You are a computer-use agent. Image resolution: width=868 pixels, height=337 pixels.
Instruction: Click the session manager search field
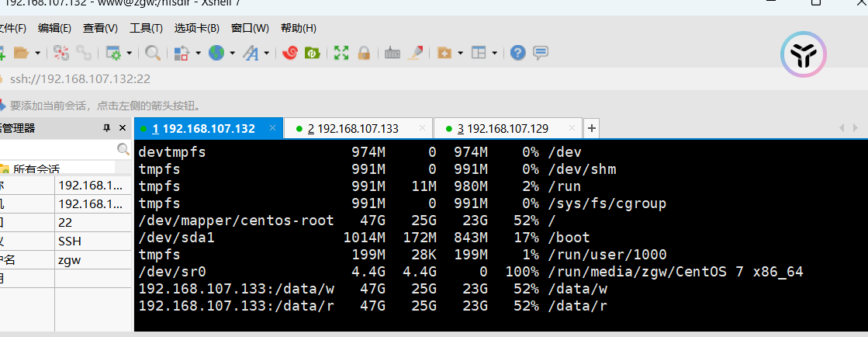[x=57, y=149]
